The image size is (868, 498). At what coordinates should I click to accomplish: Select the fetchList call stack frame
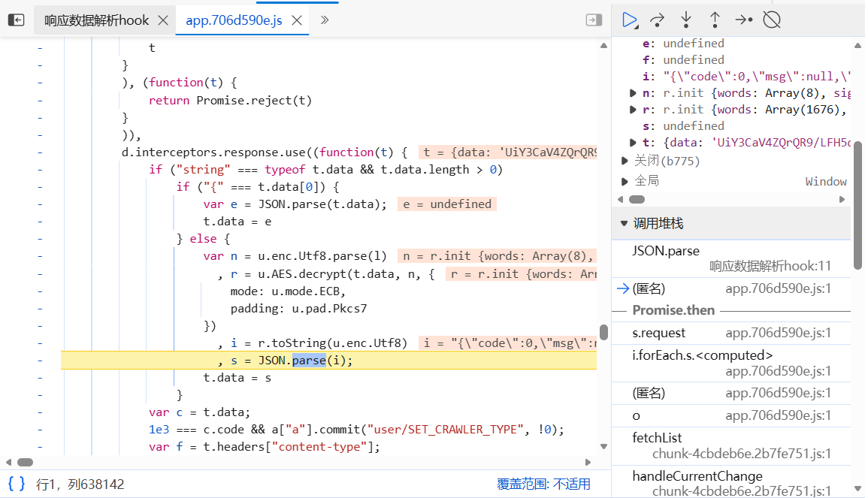pyautogui.click(x=657, y=438)
